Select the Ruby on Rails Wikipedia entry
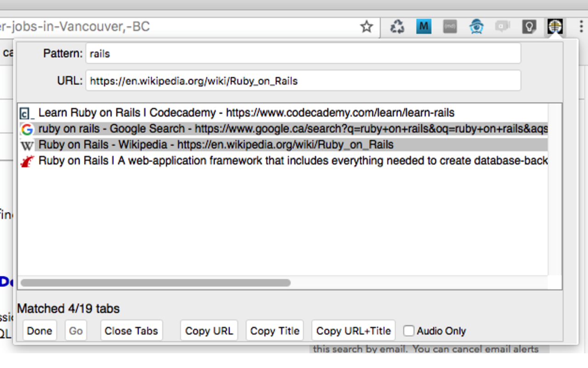The width and height of the screenshot is (588, 368). coord(216,145)
